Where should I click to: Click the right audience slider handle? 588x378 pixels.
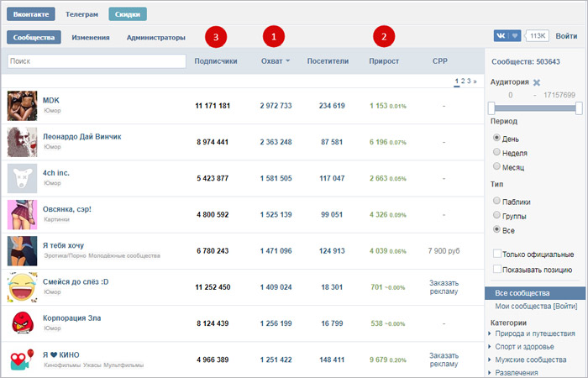[579, 108]
